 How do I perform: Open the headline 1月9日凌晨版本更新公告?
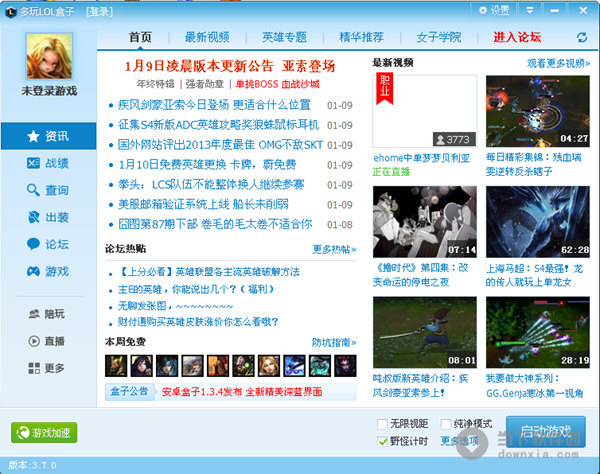coord(230,66)
